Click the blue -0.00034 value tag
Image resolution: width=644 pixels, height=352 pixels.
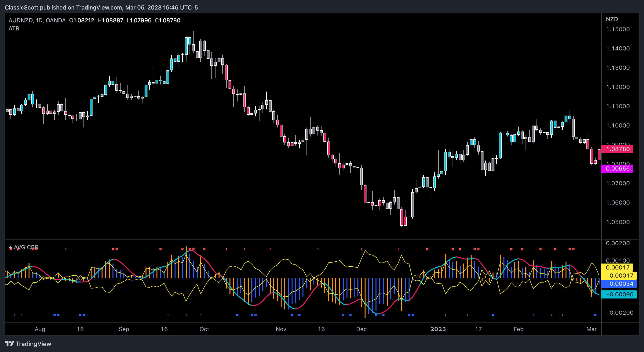point(619,284)
